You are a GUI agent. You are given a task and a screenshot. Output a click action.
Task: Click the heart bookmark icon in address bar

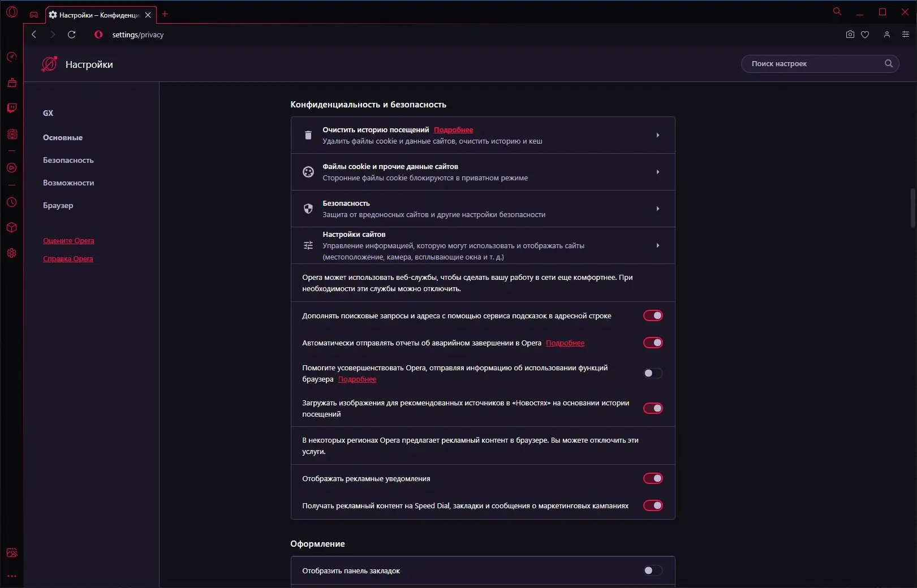click(865, 34)
